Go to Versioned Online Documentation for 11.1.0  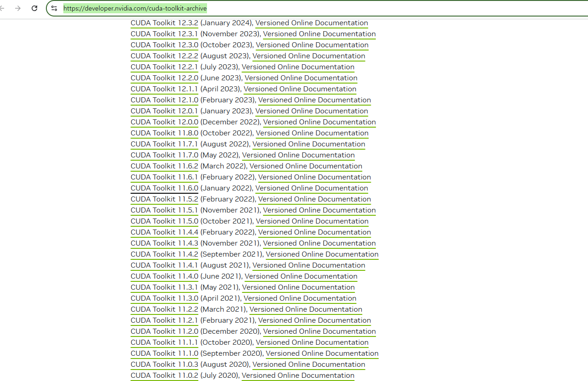322,353
